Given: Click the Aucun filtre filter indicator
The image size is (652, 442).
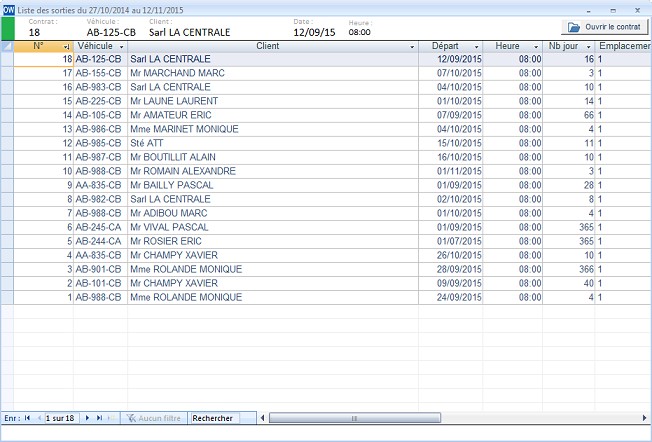Looking at the screenshot, I should pos(154,418).
